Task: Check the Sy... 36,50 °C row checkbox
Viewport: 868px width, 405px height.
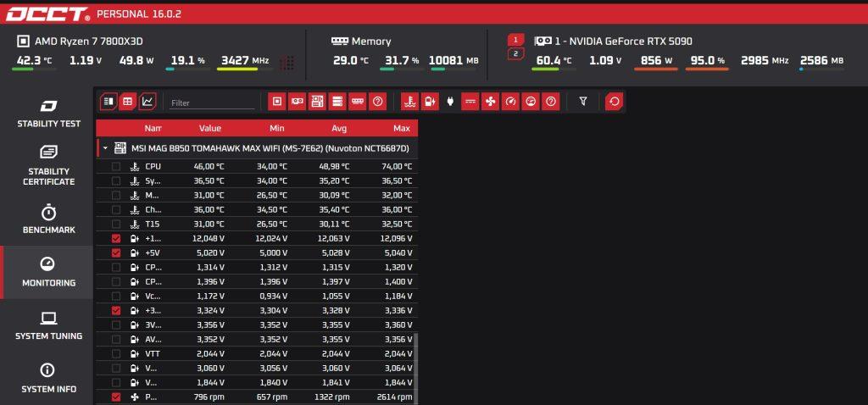Action: [x=115, y=181]
